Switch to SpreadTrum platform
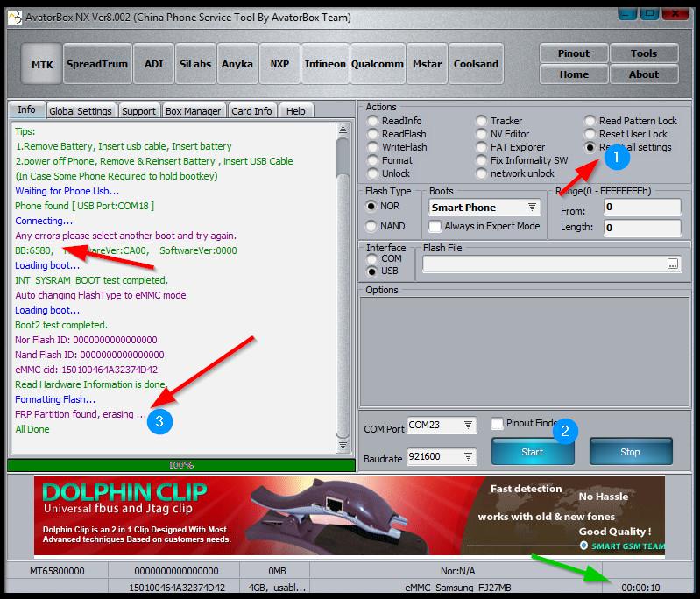Image resolution: width=700 pixels, height=599 pixels. pos(97,64)
